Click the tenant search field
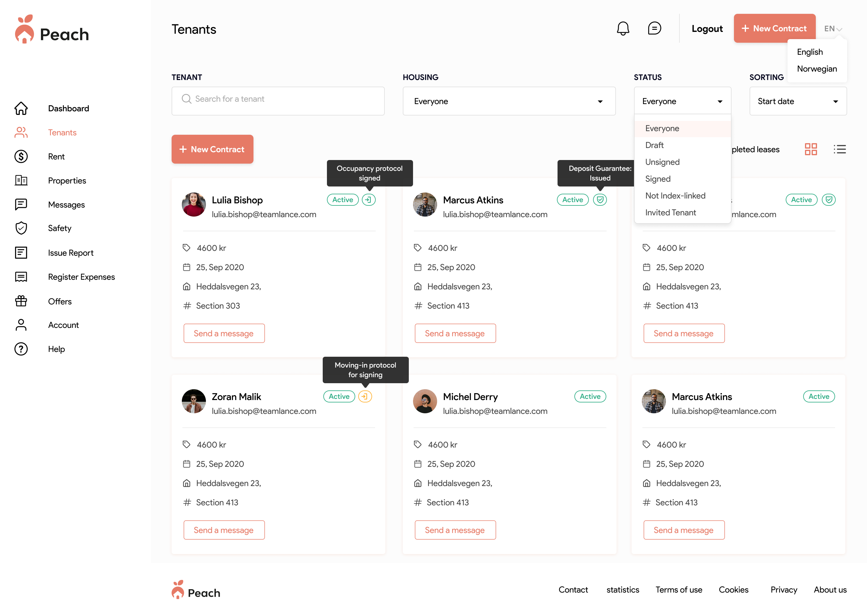 278,101
